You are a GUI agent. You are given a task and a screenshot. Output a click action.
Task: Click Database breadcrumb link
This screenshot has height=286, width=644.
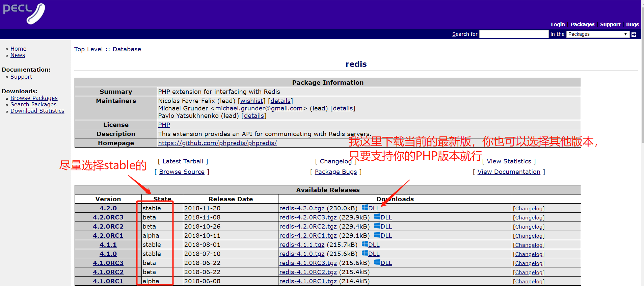tap(127, 49)
